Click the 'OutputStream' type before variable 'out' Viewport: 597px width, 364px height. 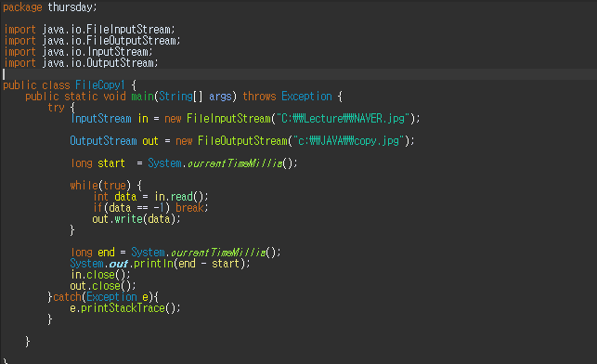(x=103, y=141)
